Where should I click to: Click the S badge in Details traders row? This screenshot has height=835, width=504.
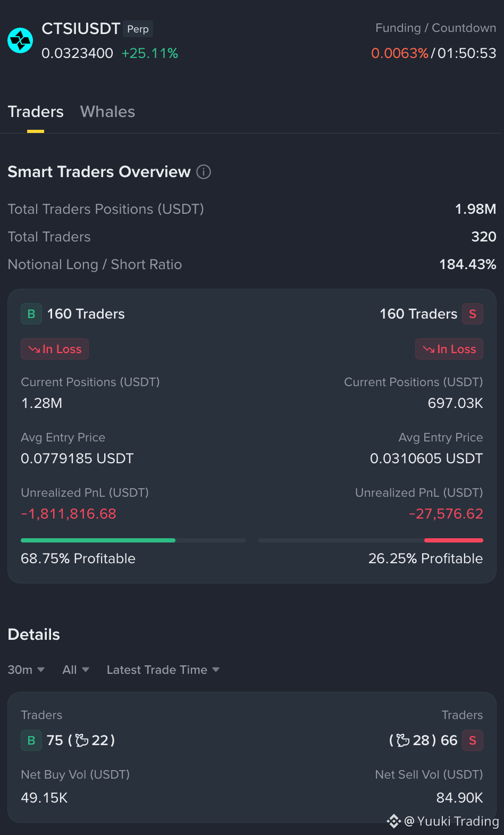[x=473, y=740]
